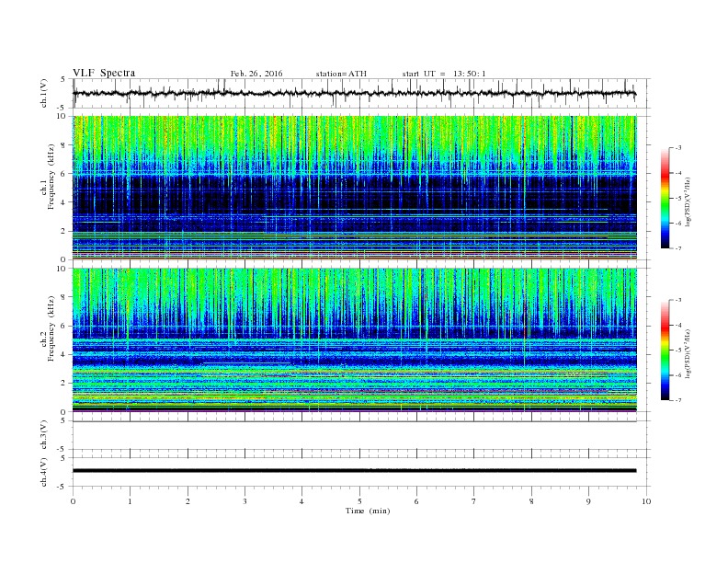Click the "-5" tick on ch.2 colorbar
The height and width of the screenshot is (563, 728).
(678, 350)
